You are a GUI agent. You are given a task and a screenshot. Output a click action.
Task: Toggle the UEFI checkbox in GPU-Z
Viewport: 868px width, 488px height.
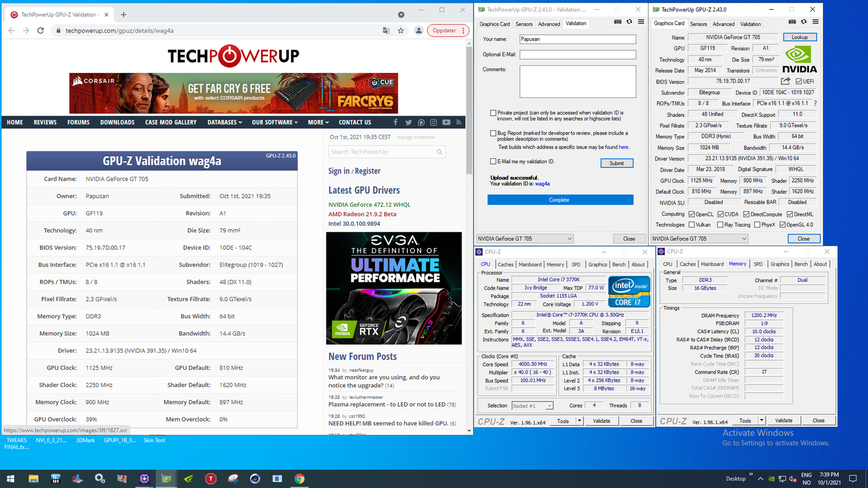tap(799, 81)
